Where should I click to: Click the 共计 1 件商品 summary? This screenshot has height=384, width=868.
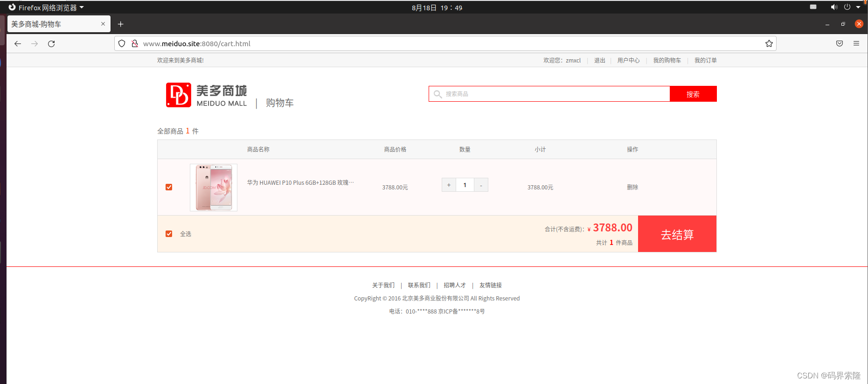614,243
